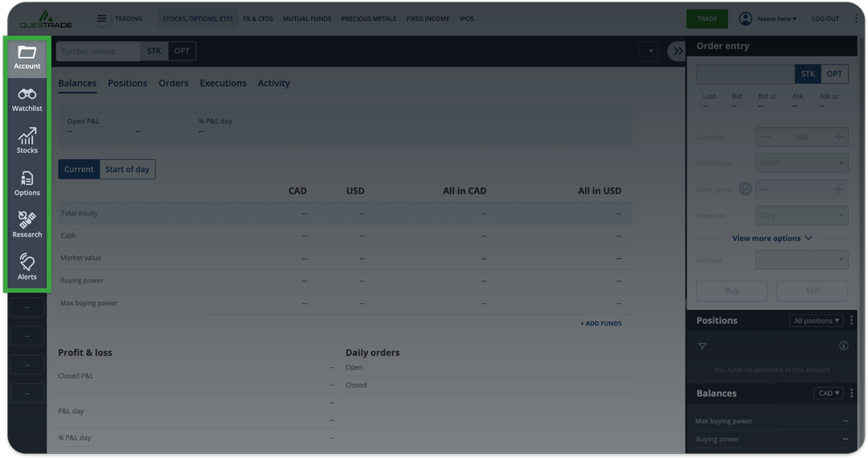Open the top-right vertical dots menu
868x458 pixels.
(856, 18)
